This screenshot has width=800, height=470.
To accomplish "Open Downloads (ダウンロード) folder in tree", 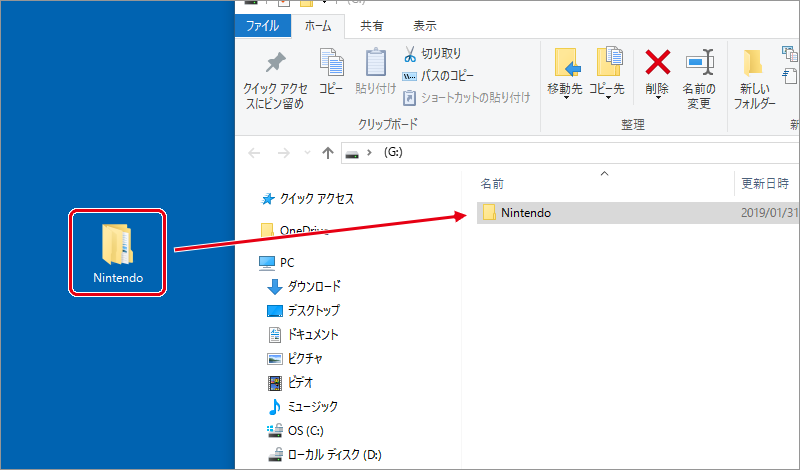I will (304, 287).
